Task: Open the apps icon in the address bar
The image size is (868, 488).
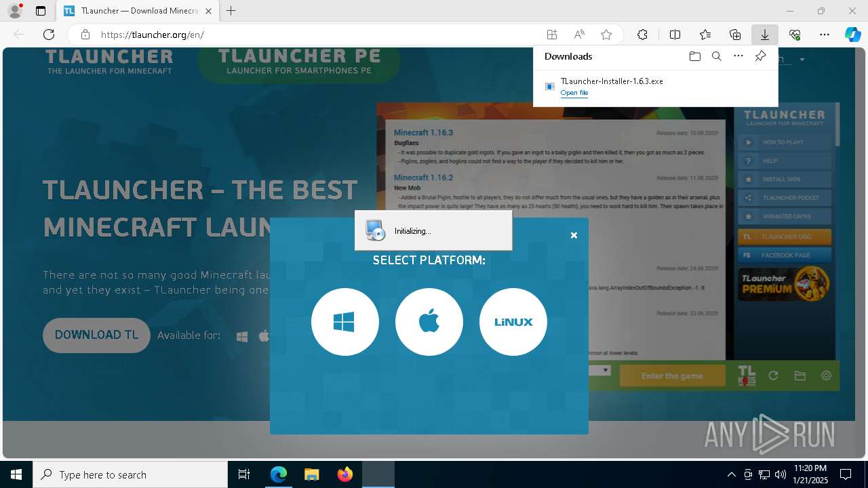Action: 552,35
